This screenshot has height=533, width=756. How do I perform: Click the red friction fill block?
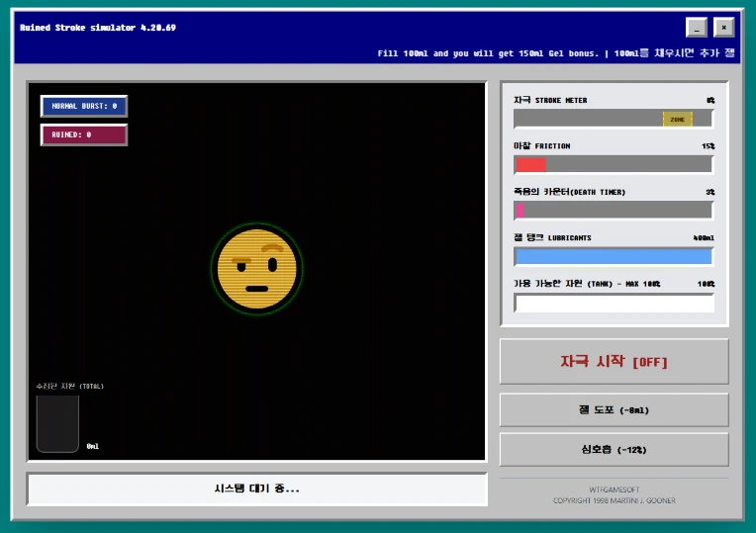click(x=530, y=165)
